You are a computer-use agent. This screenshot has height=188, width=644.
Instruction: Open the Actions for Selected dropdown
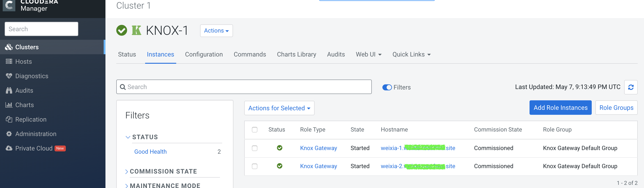click(x=279, y=108)
